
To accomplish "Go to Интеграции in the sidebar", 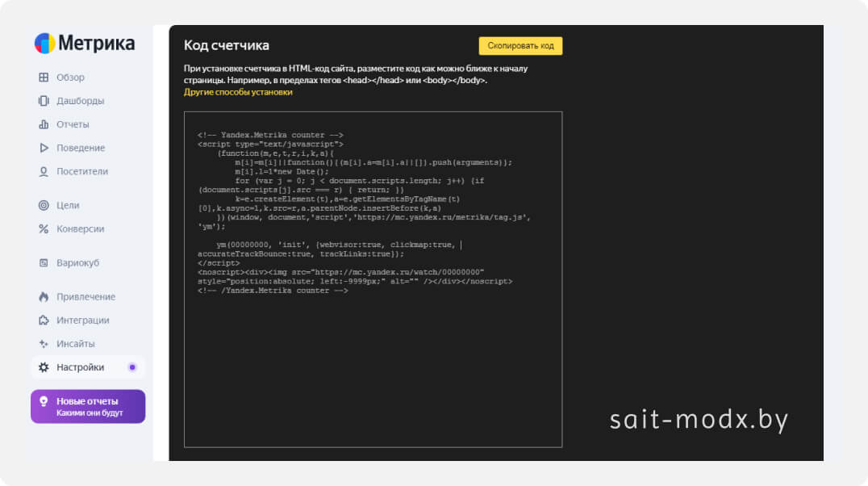I will [82, 320].
